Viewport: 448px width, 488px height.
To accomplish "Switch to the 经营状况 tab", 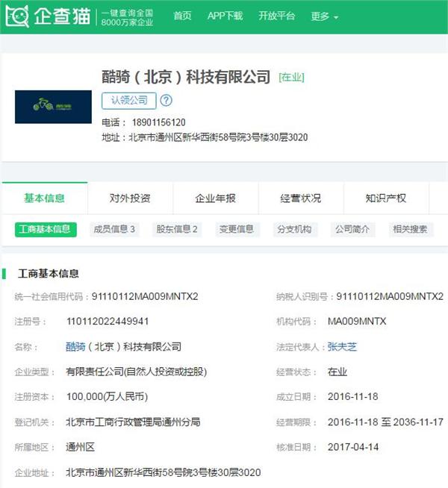I will (301, 198).
